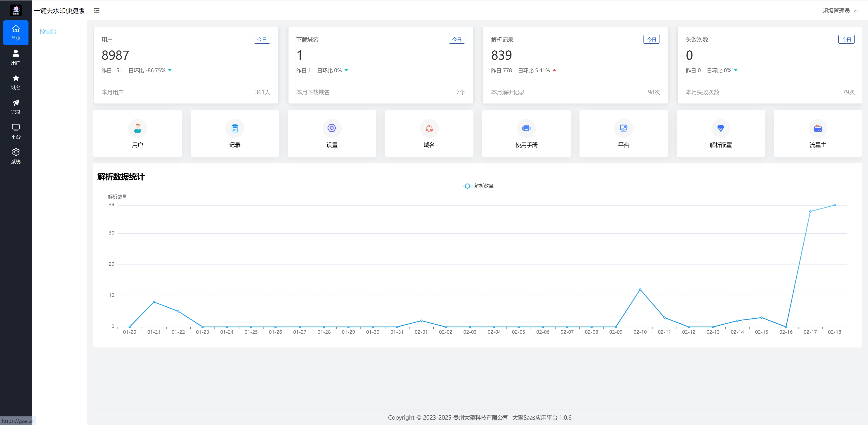Select the 控制台 submenu item
Viewport: 868px width, 425px height.
[48, 32]
